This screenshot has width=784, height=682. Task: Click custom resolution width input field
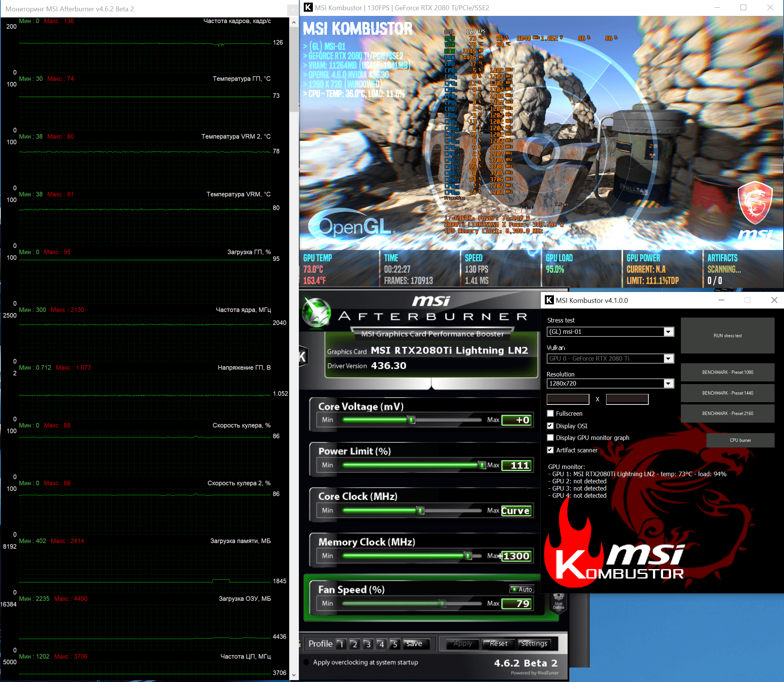(x=568, y=399)
